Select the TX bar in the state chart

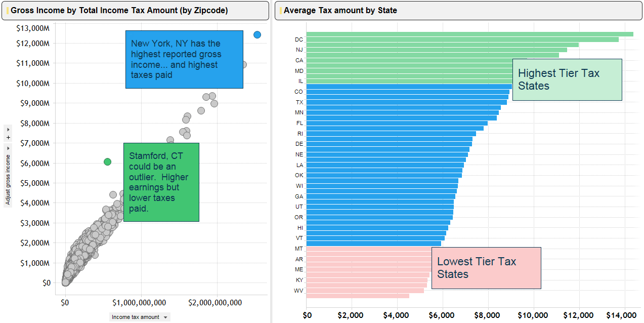point(406,102)
